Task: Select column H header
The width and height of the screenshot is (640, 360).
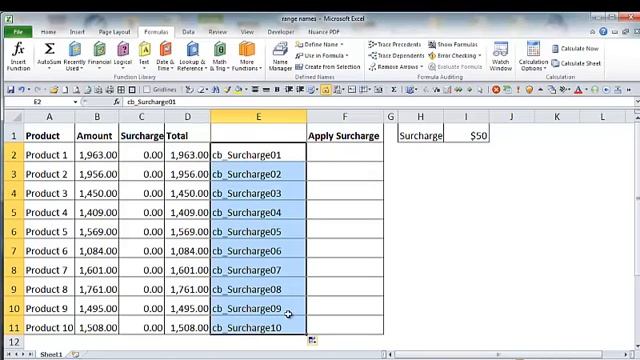Action: click(x=421, y=117)
